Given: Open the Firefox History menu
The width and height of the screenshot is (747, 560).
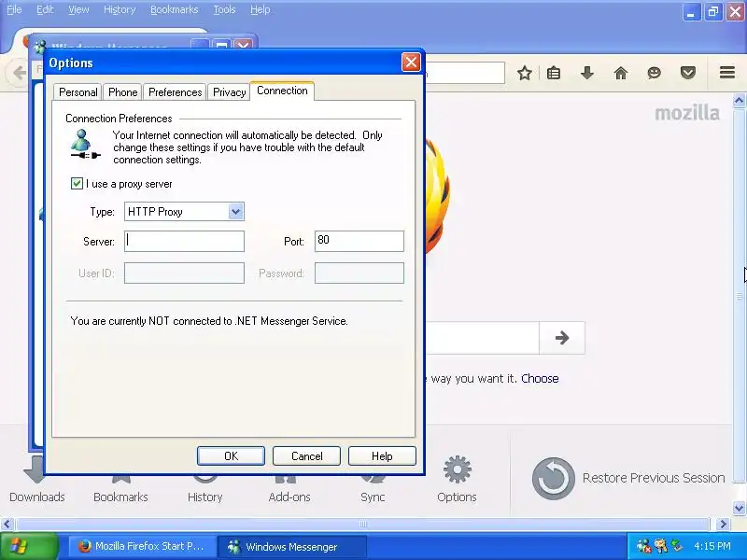Looking at the screenshot, I should coord(120,9).
